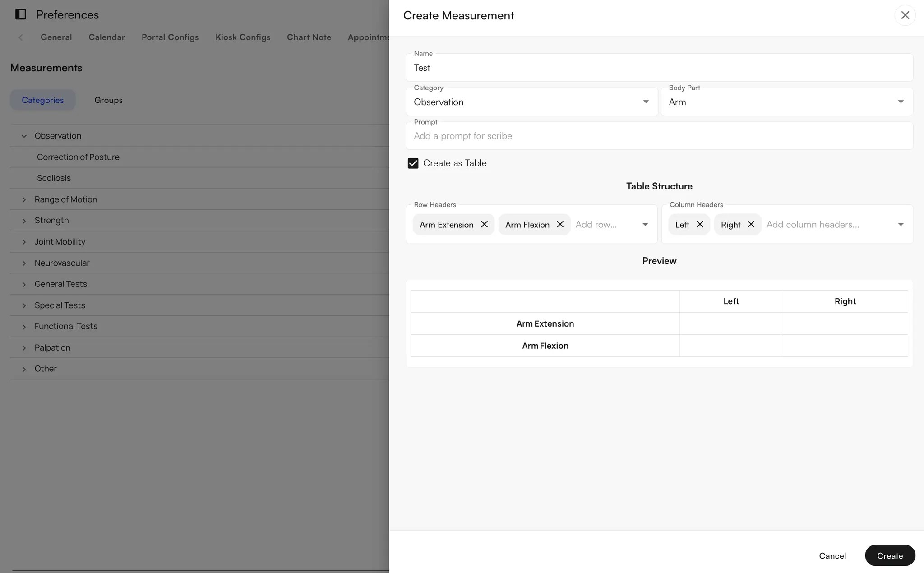Expand the Range of Motion section
The height and width of the screenshot is (573, 924).
pyautogui.click(x=24, y=199)
